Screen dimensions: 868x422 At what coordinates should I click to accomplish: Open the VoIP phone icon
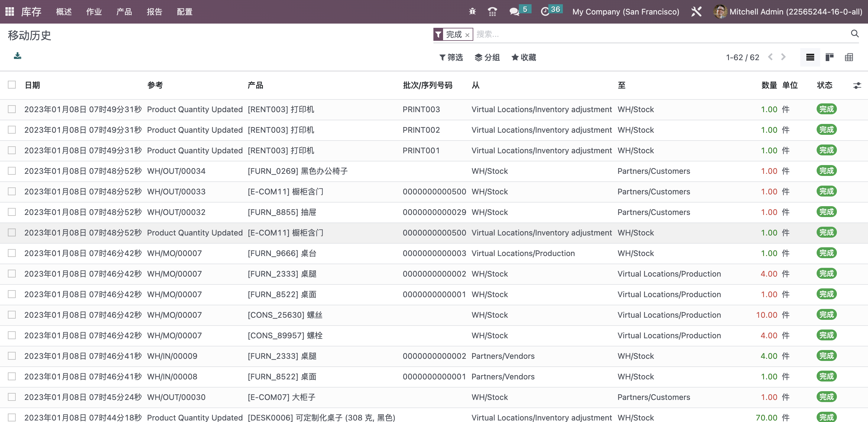click(x=492, y=11)
